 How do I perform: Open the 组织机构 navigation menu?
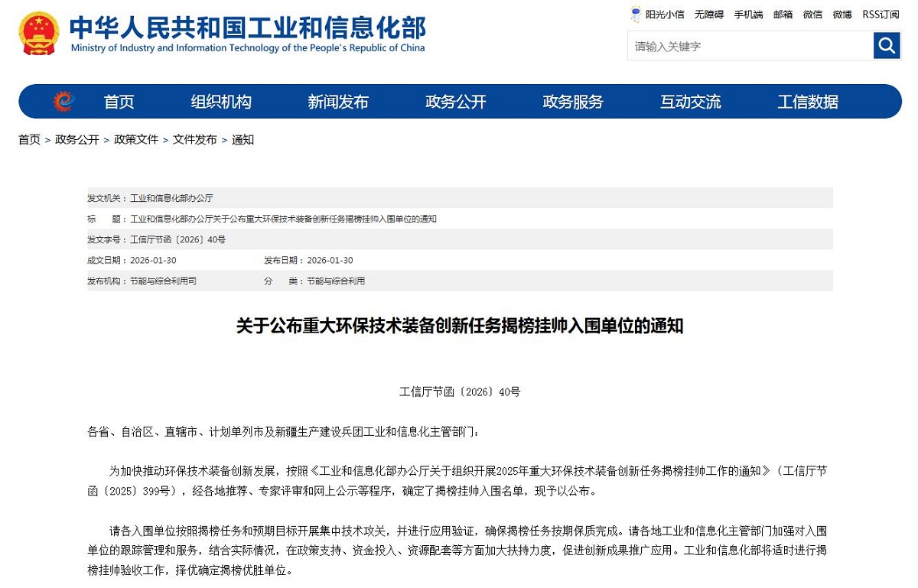click(x=221, y=101)
